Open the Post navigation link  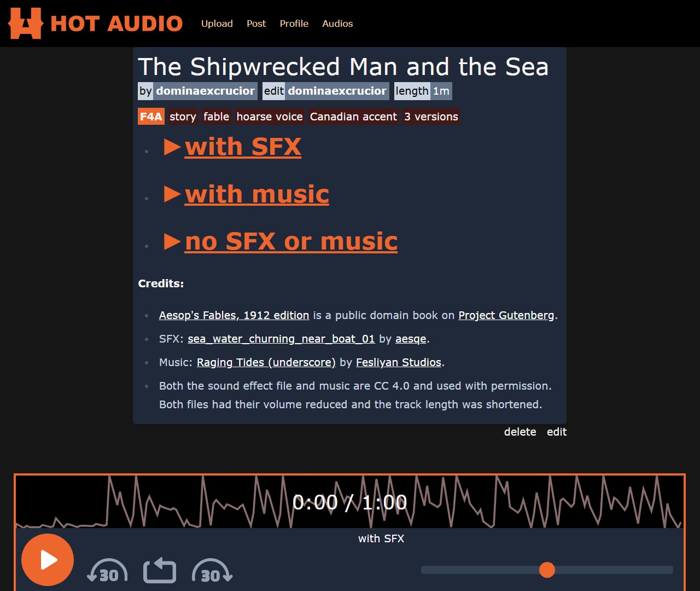[x=256, y=24]
